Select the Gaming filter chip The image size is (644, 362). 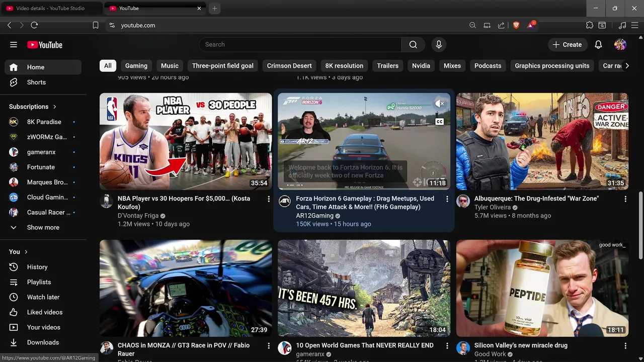(x=136, y=66)
